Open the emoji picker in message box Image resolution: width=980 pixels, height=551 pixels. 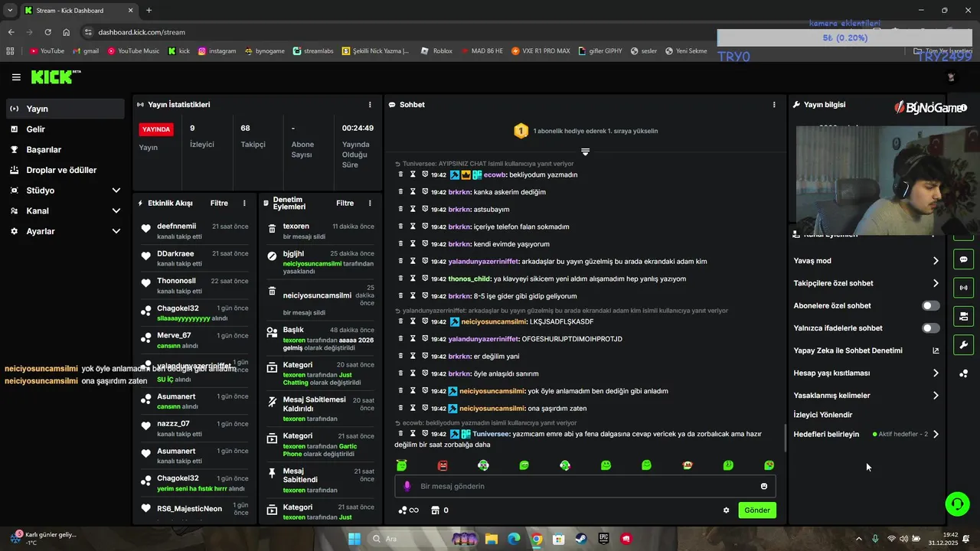(x=764, y=486)
